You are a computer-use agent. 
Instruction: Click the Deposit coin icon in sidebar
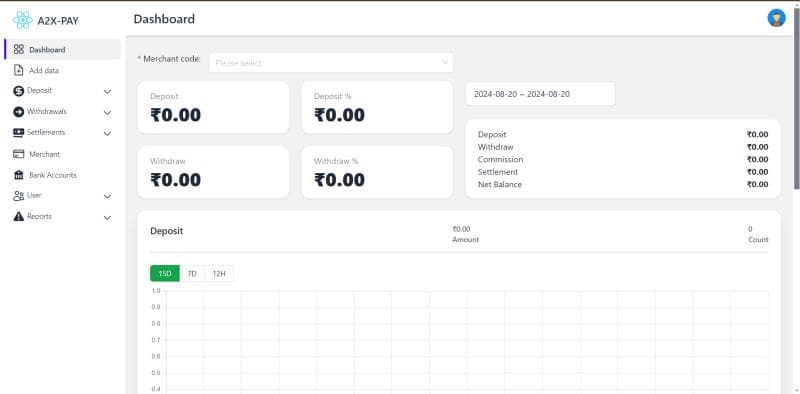[18, 91]
